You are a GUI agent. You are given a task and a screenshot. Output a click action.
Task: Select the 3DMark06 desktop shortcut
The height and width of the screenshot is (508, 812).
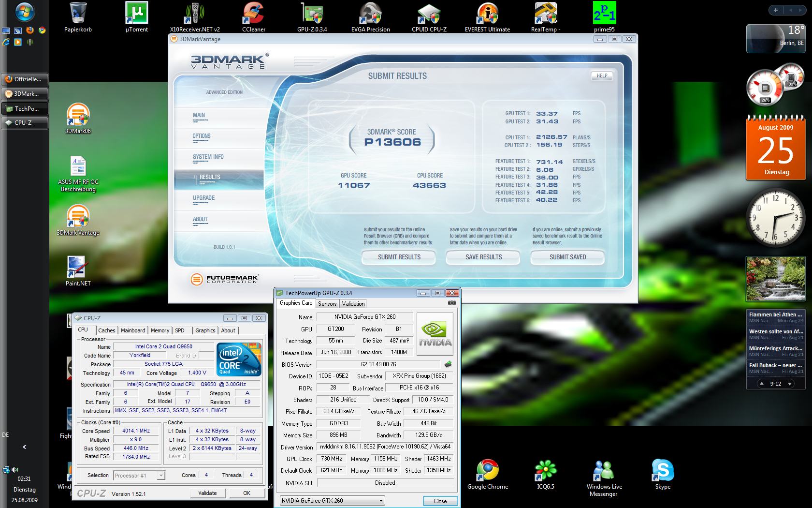coord(78,119)
